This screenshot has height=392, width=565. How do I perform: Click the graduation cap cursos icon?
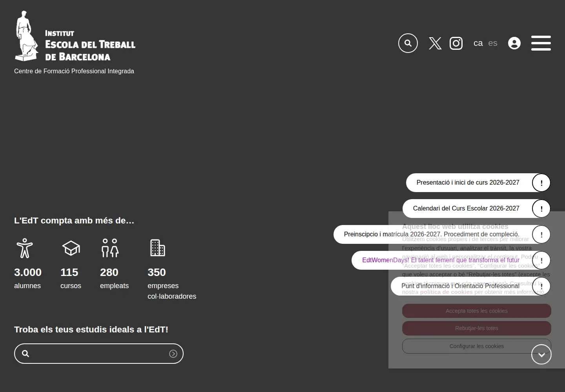[x=71, y=248]
